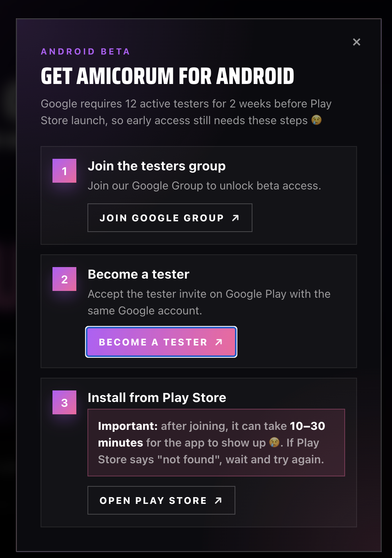Screen dimensions: 392x558
Task: Select the 'Install from Play Store' heading
Action: click(157, 398)
